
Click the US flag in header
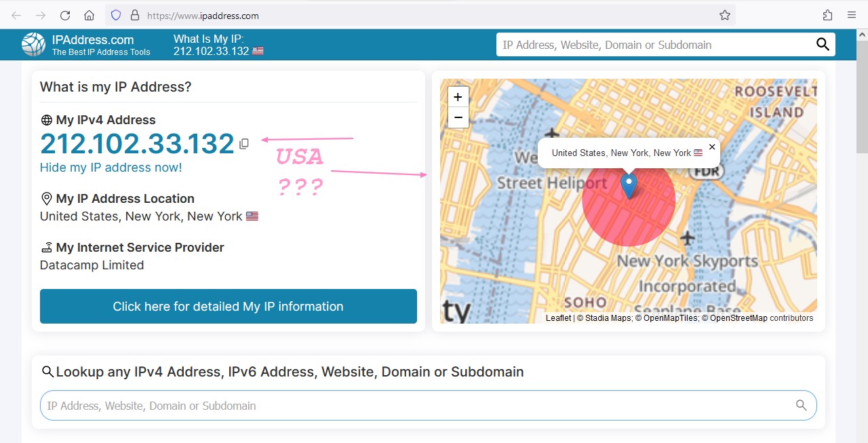[258, 52]
